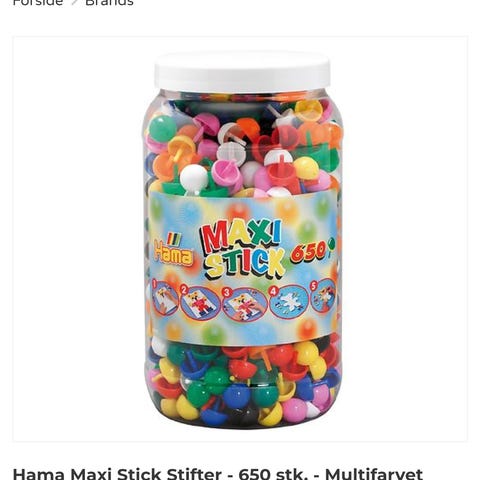Click step 1 instruction circle on label
This screenshot has width=480, height=480.
[x=165, y=298]
